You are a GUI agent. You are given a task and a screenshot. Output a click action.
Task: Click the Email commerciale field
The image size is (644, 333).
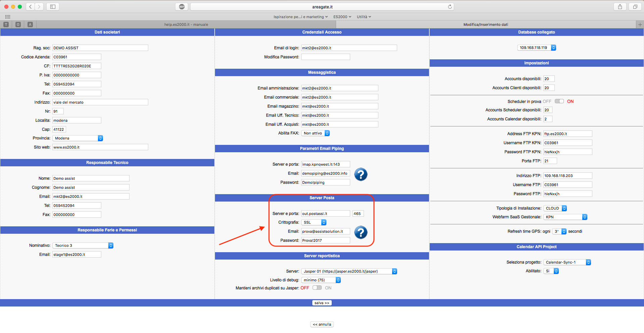(x=340, y=97)
